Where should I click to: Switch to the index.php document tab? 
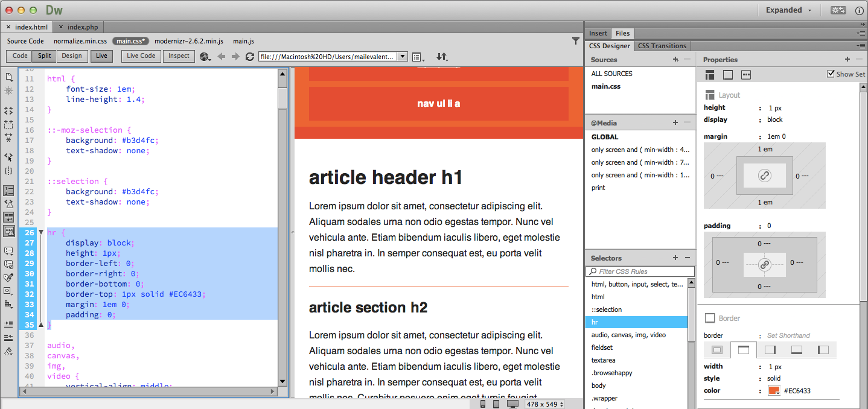click(81, 27)
